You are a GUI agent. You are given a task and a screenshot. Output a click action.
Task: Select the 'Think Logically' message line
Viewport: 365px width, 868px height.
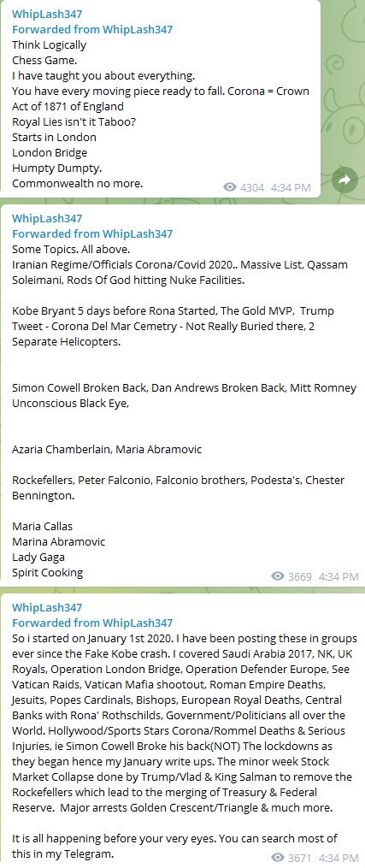coord(50,44)
